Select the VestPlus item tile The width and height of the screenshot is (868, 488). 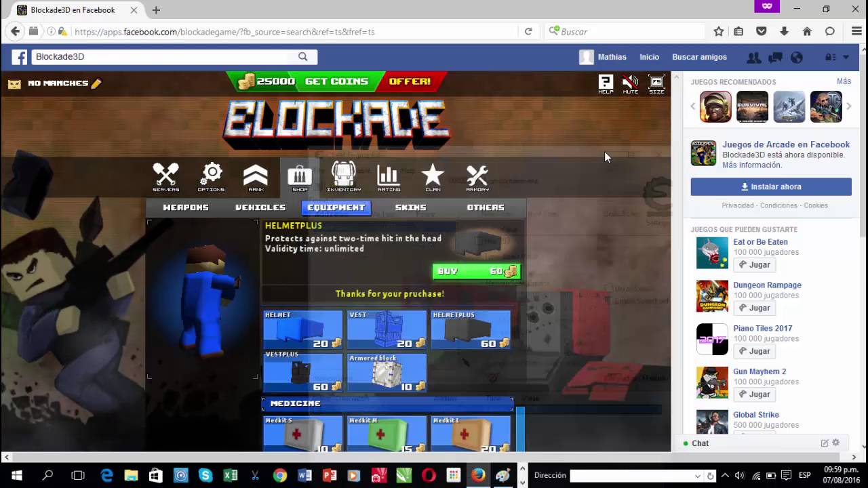(x=303, y=372)
